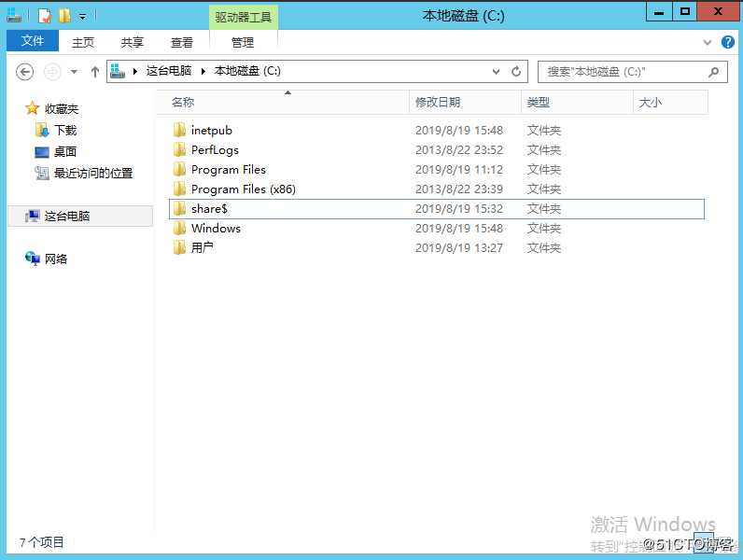Go forward with the forward arrow
743x560 pixels.
point(52,72)
